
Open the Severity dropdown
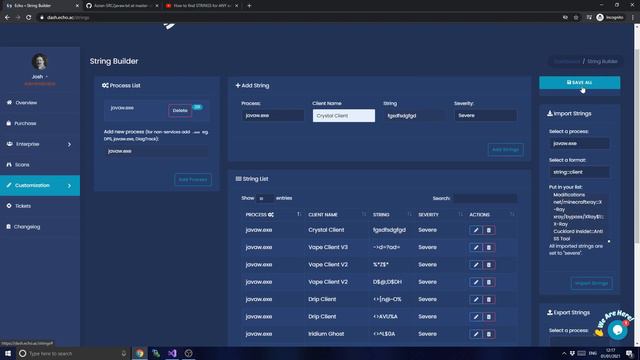(x=485, y=116)
